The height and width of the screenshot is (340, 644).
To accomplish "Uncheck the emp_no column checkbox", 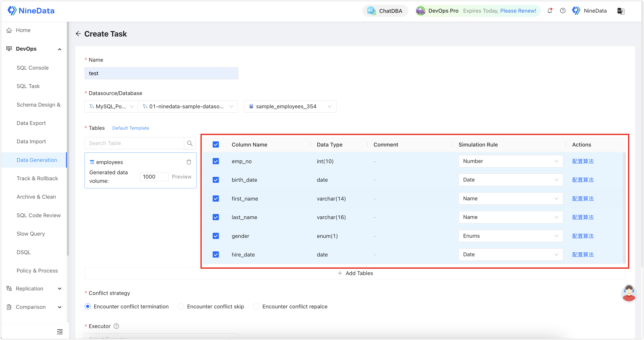I will point(216,161).
